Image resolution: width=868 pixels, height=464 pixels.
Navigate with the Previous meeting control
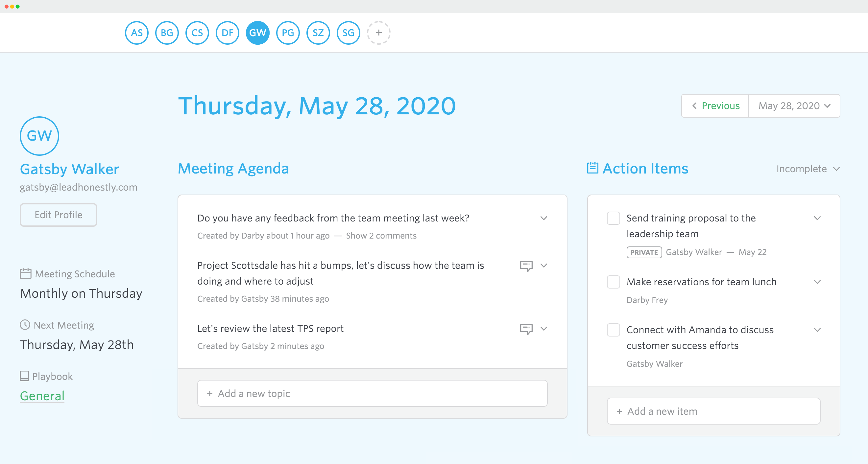(715, 106)
